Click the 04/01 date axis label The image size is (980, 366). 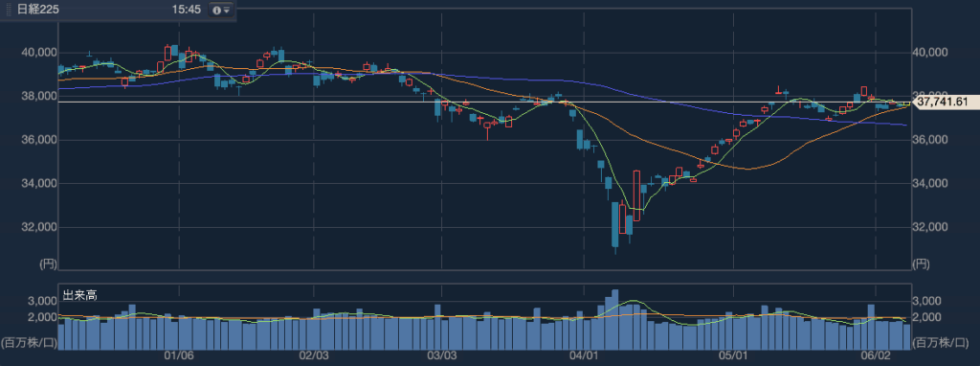[x=583, y=356]
